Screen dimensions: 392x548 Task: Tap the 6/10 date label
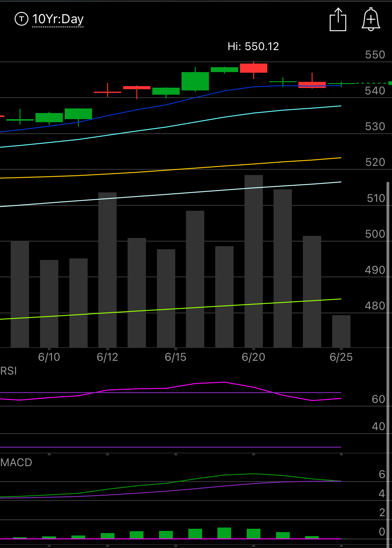click(x=49, y=357)
